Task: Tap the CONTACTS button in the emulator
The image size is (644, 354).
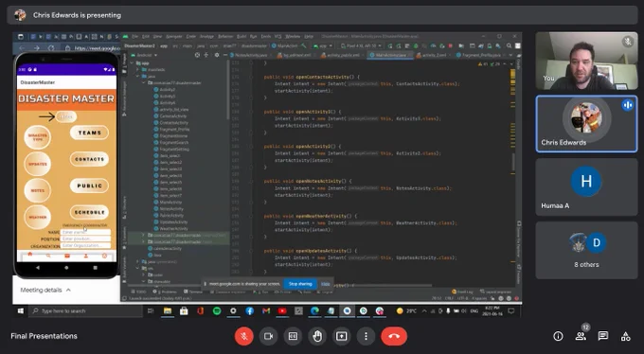Action: click(x=90, y=159)
